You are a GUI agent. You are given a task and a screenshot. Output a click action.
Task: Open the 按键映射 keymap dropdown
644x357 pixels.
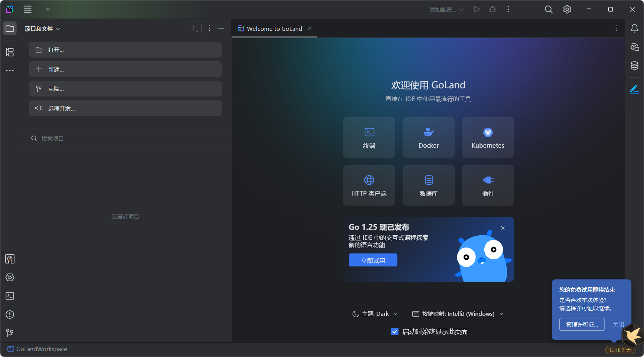(458, 314)
